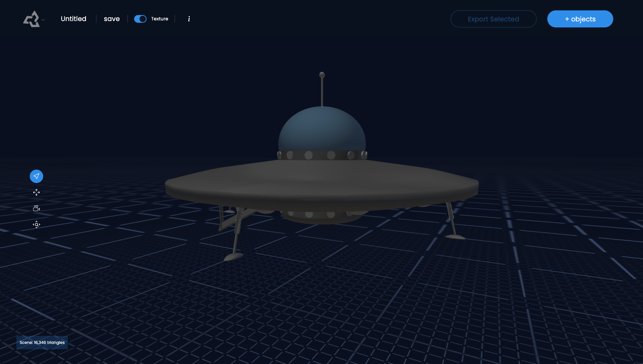Click the right landing leg foot pad
643x364 pixels.
(455, 237)
